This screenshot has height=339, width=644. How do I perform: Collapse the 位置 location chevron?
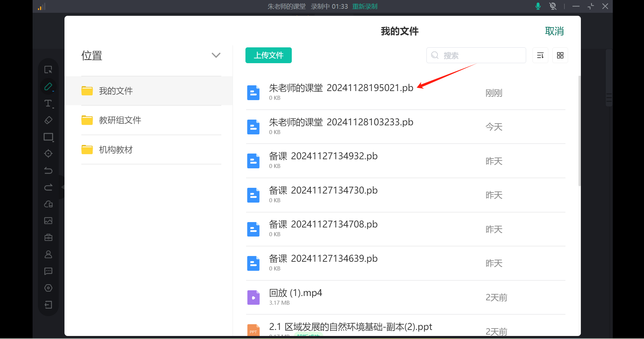tap(216, 55)
